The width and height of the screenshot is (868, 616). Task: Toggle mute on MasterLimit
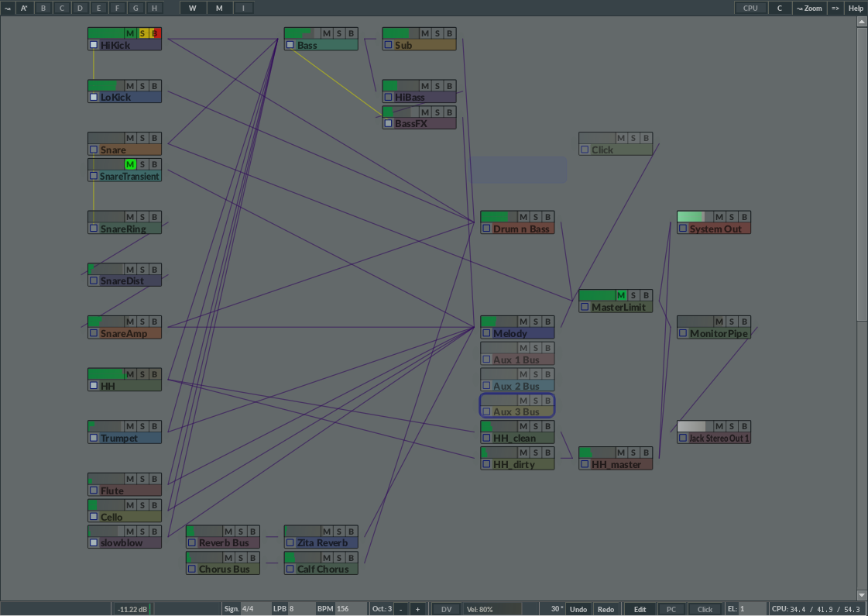pyautogui.click(x=621, y=295)
